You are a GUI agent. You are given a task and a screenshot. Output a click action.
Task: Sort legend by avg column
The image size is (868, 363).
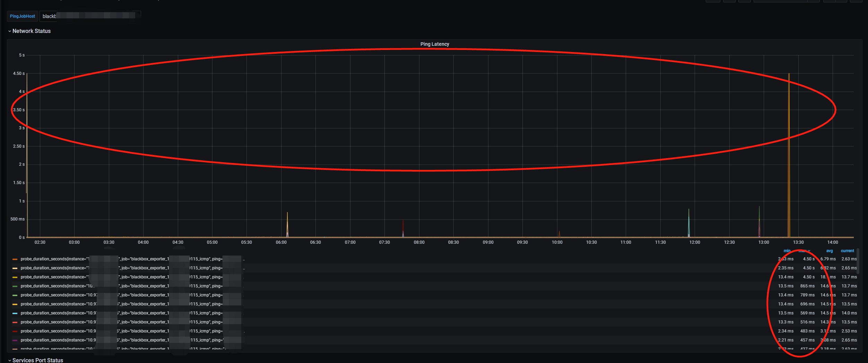point(829,251)
